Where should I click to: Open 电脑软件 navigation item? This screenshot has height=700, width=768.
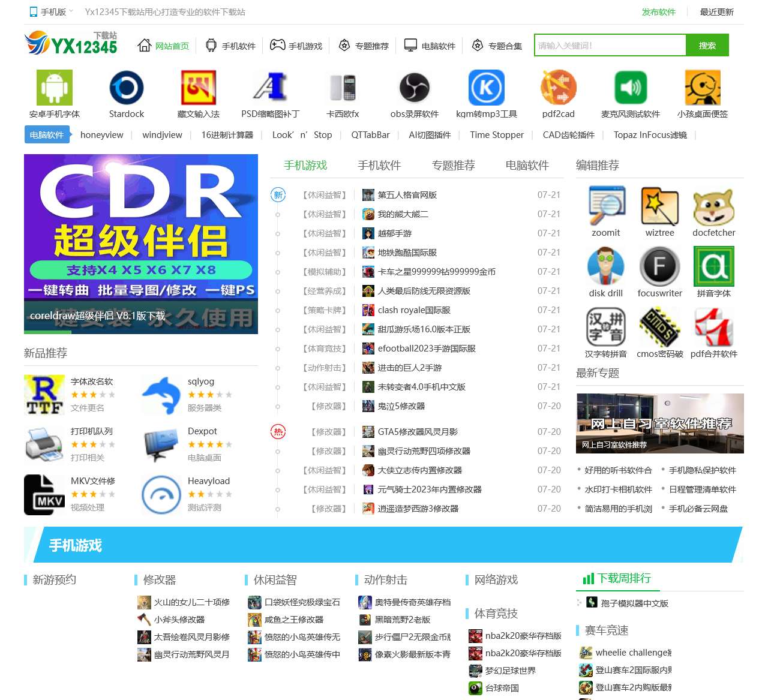(430, 46)
